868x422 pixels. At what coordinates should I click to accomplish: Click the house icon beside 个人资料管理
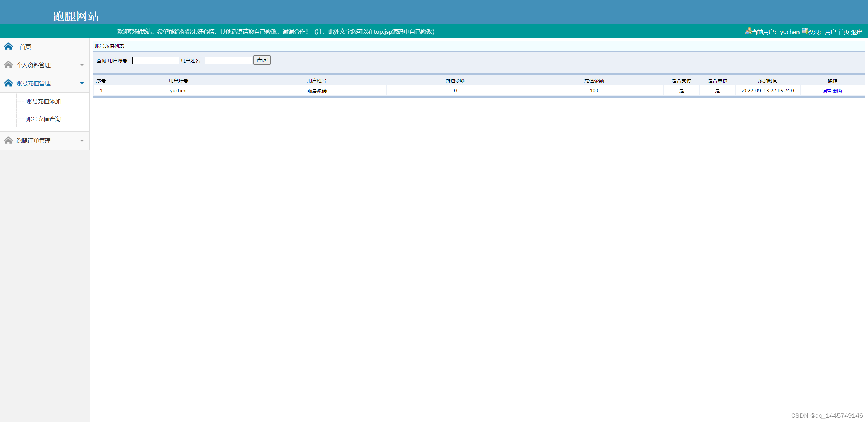point(8,64)
